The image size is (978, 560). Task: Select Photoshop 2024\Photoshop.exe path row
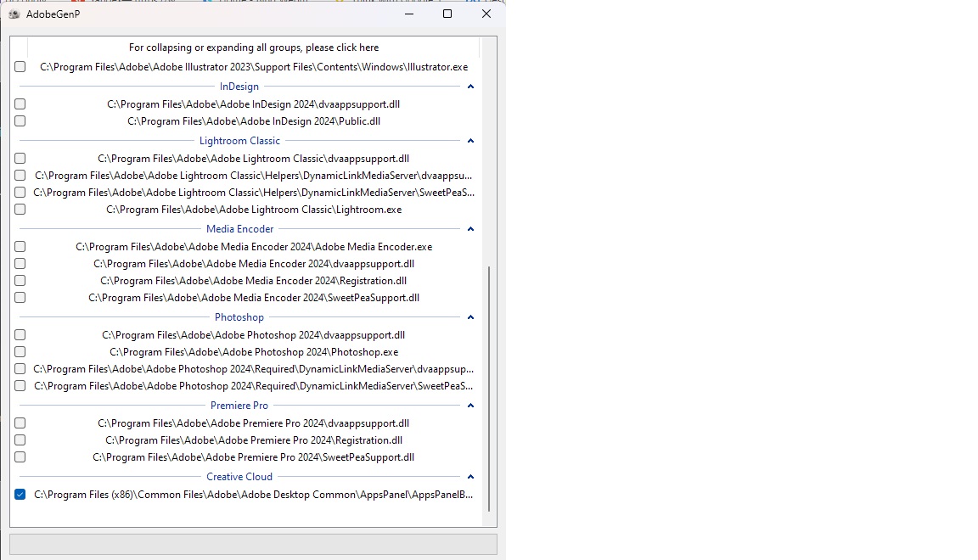pyautogui.click(x=254, y=352)
